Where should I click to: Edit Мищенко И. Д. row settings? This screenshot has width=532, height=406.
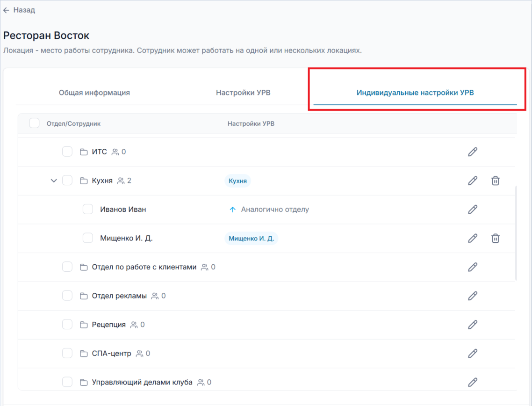click(473, 238)
